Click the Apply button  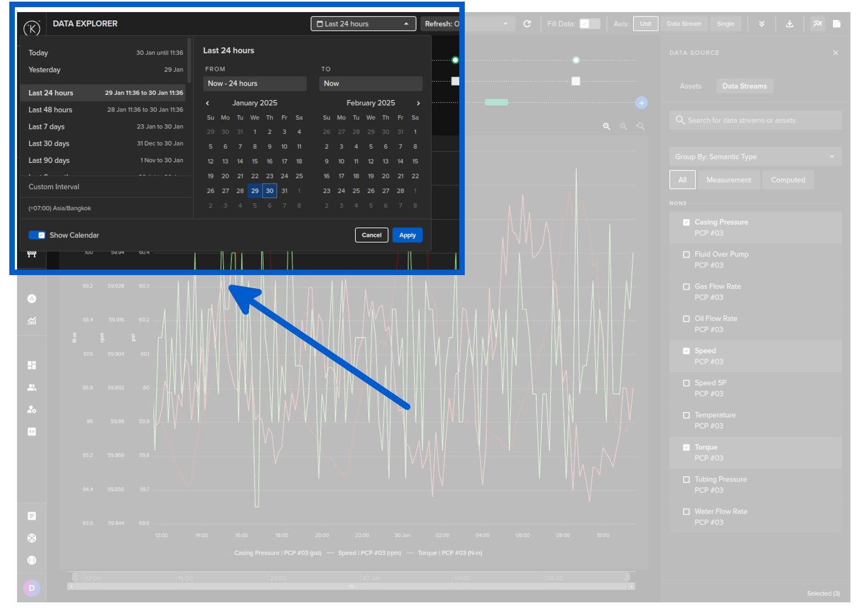coord(407,235)
